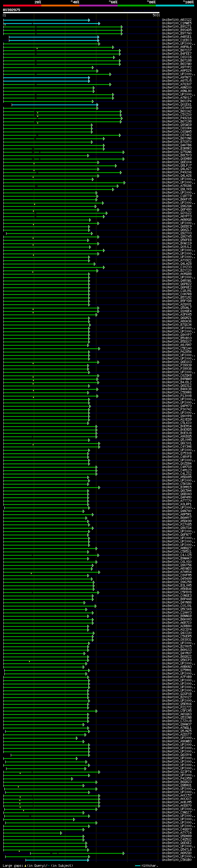Select hit label UniRef100_B3MM15
This screenshot has height=868, width=197.
[177, 487]
